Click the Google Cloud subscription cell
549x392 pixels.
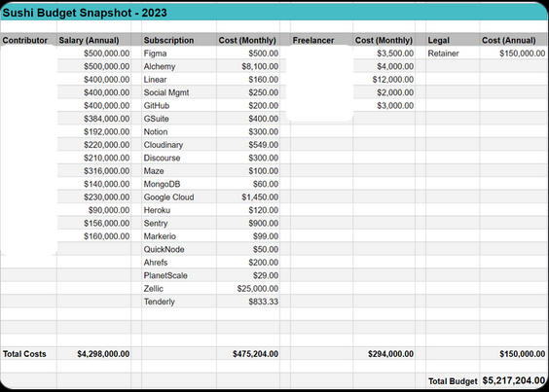[179, 197]
